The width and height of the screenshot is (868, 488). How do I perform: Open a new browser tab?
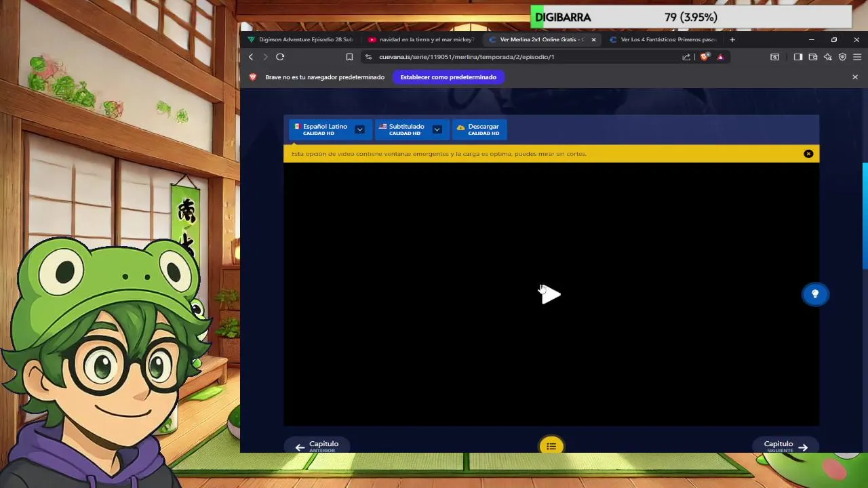point(732,39)
